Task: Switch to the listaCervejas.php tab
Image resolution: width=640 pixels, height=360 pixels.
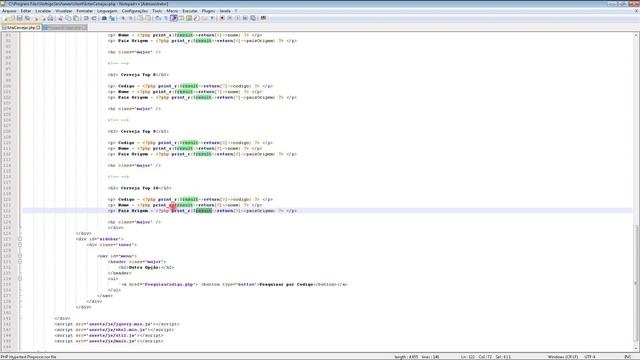Action: 20,28
